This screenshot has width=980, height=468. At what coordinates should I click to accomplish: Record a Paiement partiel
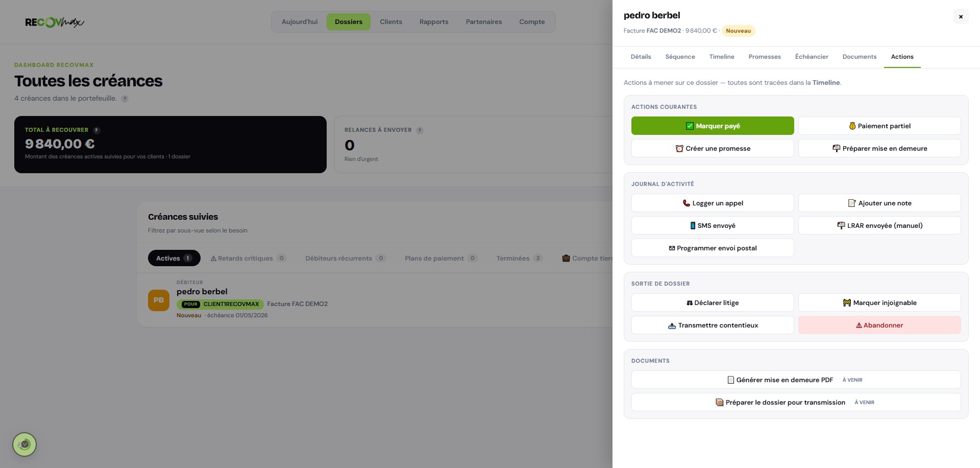point(879,126)
